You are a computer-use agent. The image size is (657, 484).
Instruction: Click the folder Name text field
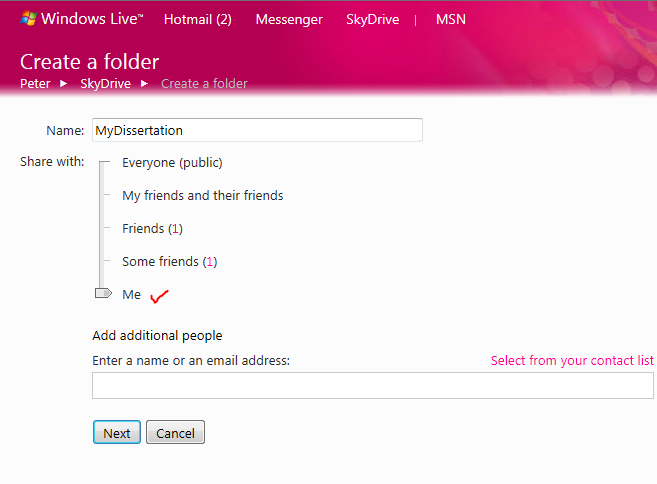pos(257,130)
